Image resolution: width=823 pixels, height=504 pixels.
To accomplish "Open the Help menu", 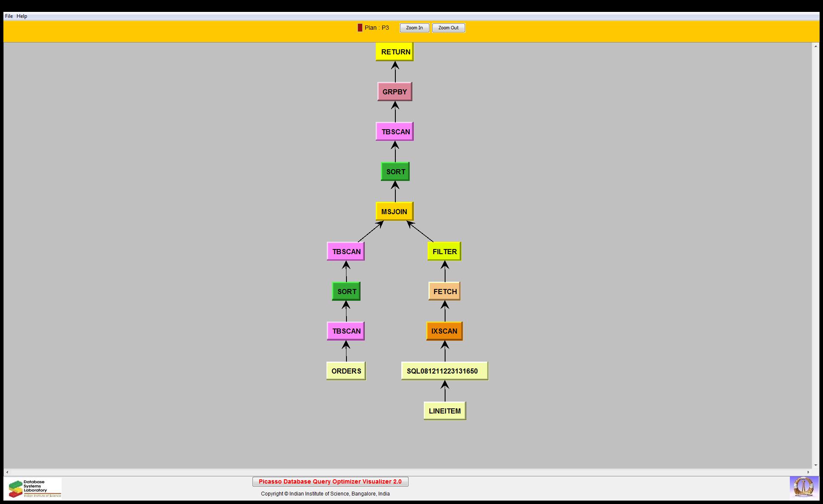I will [x=22, y=16].
